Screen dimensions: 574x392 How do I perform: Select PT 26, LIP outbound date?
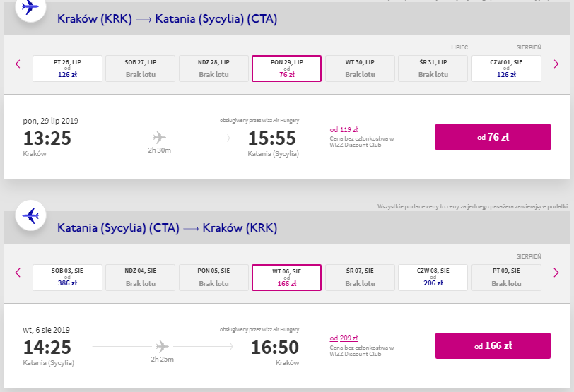coord(67,69)
